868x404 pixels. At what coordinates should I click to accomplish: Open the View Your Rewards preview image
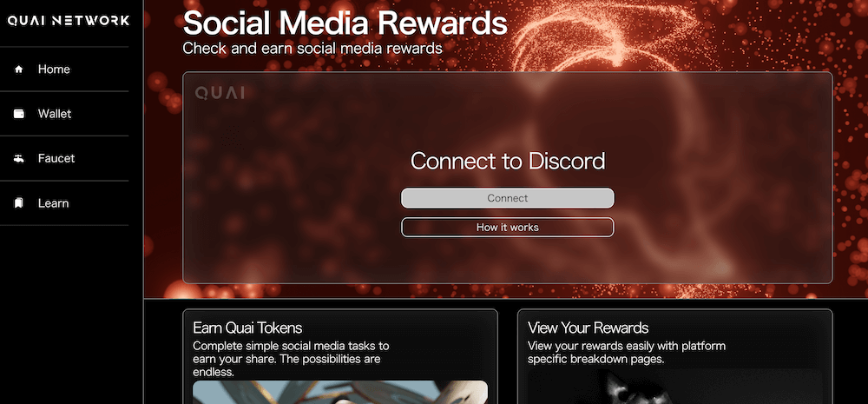coord(674,387)
